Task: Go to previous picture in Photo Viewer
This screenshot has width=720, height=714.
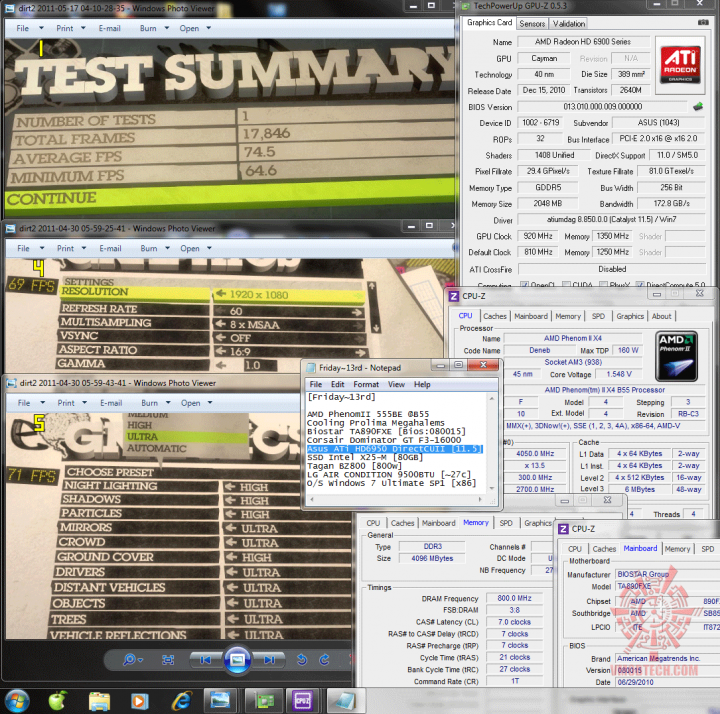Action: (x=205, y=660)
